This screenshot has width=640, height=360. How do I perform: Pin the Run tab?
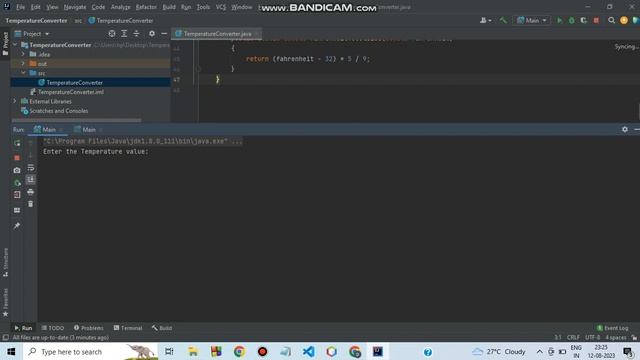[x=17, y=225]
